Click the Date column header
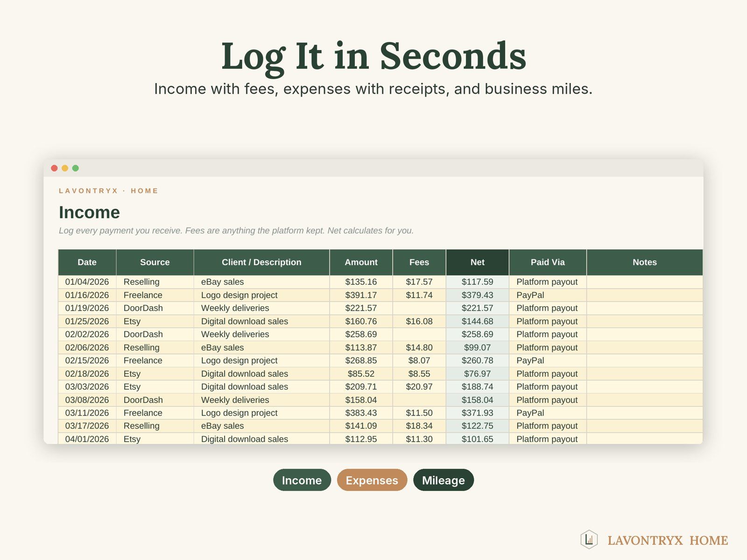Screen dimensions: 747x560 [87, 262]
